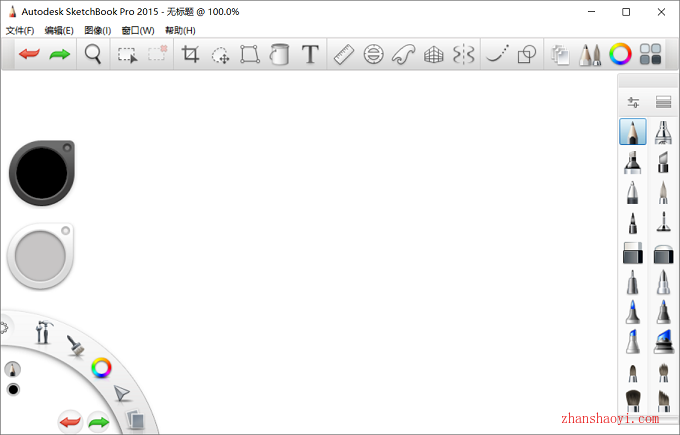Click the gray Brush puck
The height and width of the screenshot is (435, 680).
click(40, 256)
